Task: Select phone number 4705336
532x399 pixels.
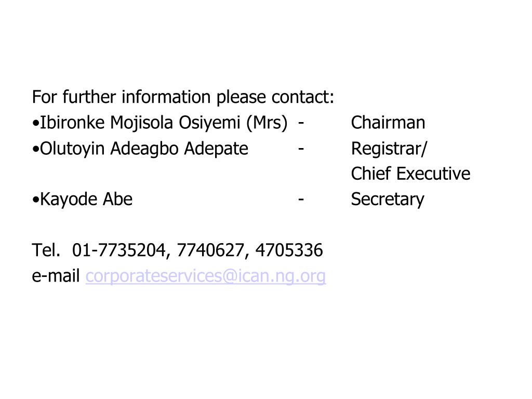Action: coord(289,250)
